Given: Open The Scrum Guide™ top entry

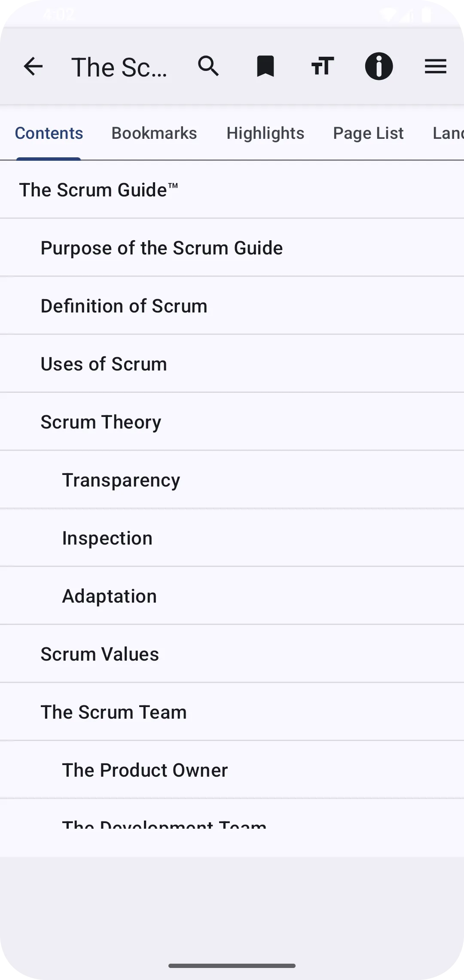Looking at the screenshot, I should 232,190.
